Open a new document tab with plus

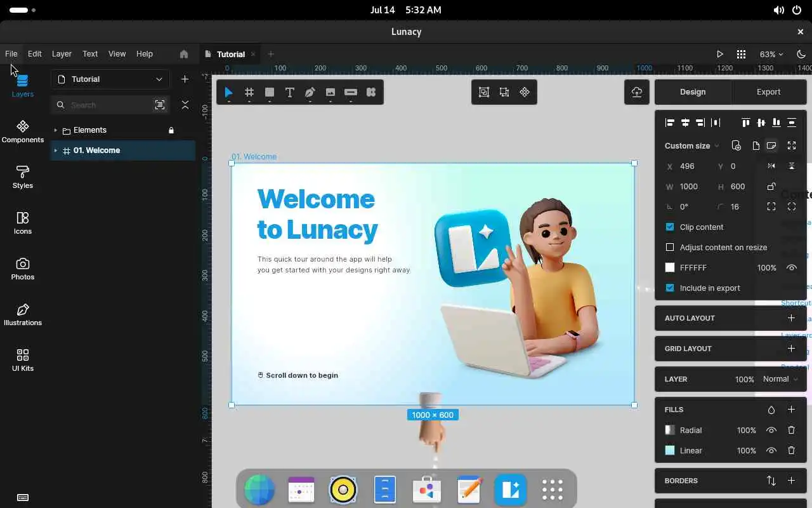tap(271, 54)
